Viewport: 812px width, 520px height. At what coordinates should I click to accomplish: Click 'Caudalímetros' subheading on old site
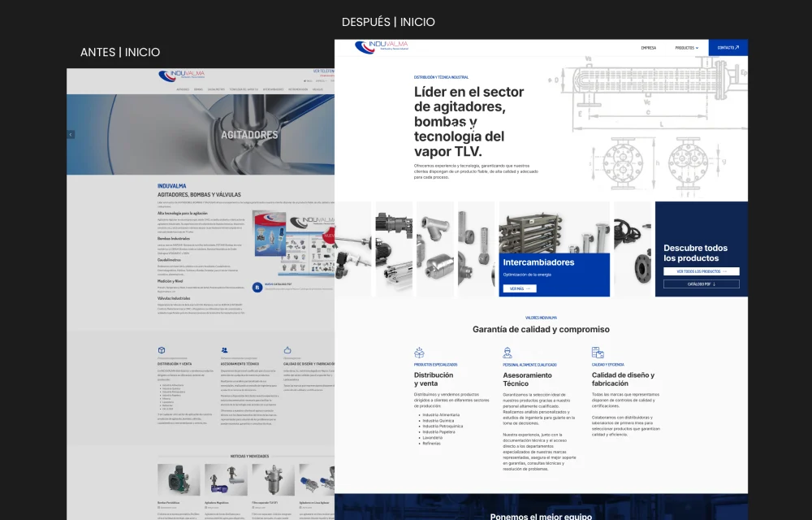[x=170, y=260]
